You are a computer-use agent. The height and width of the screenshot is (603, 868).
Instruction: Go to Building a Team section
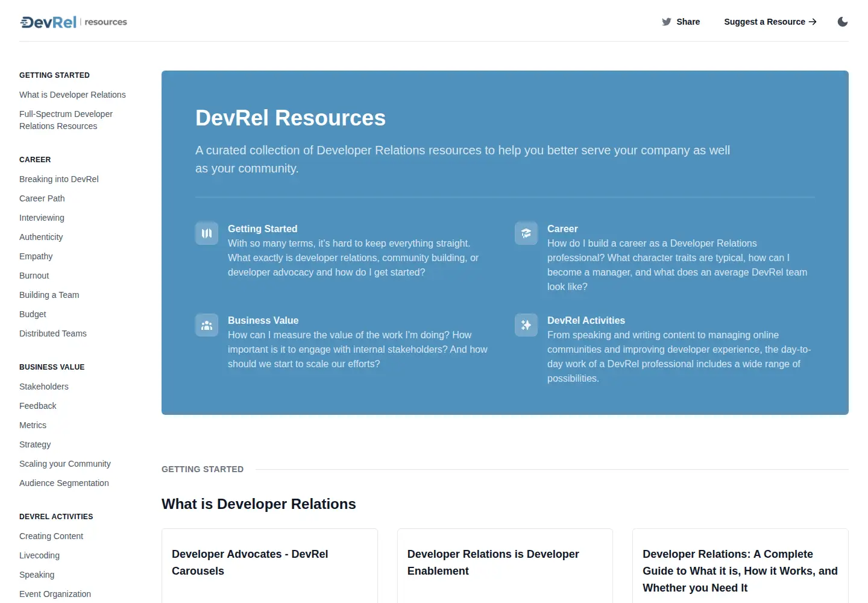tap(49, 295)
